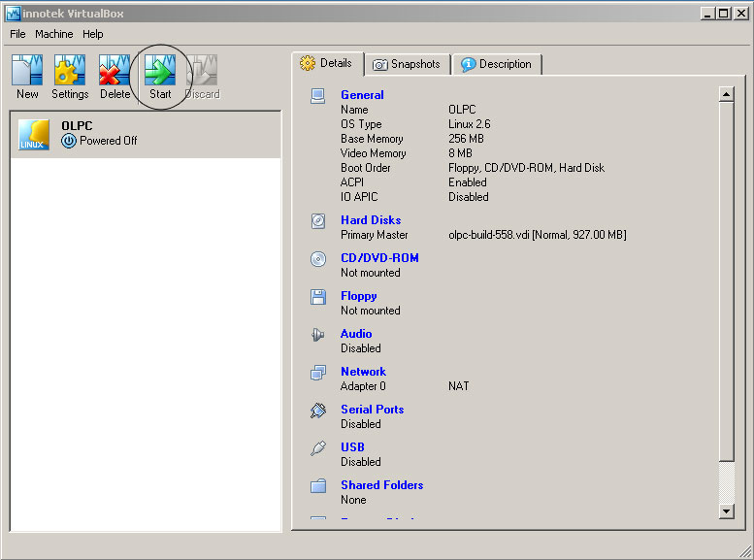Start the virtual machine with green arrow
This screenshot has width=754, height=560.
pos(160,70)
